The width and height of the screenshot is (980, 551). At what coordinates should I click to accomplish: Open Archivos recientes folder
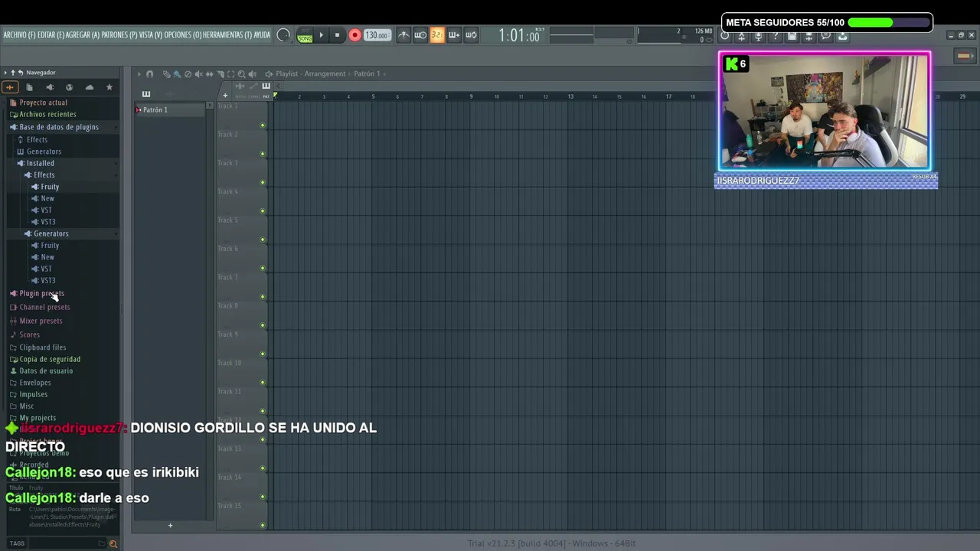click(47, 115)
